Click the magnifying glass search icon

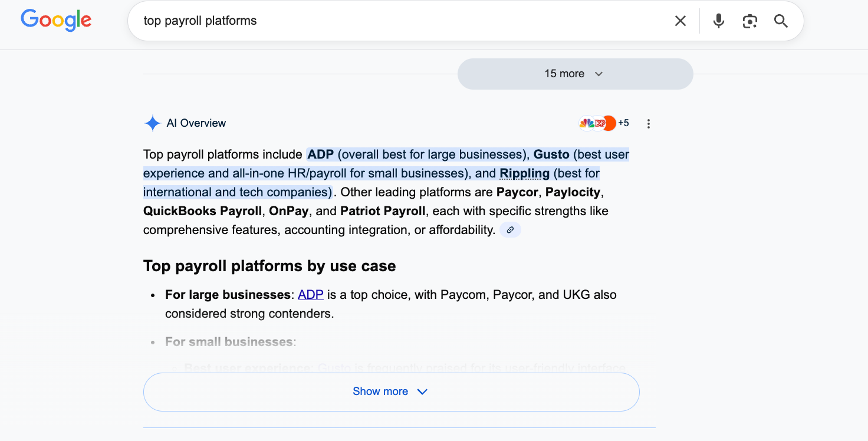781,21
